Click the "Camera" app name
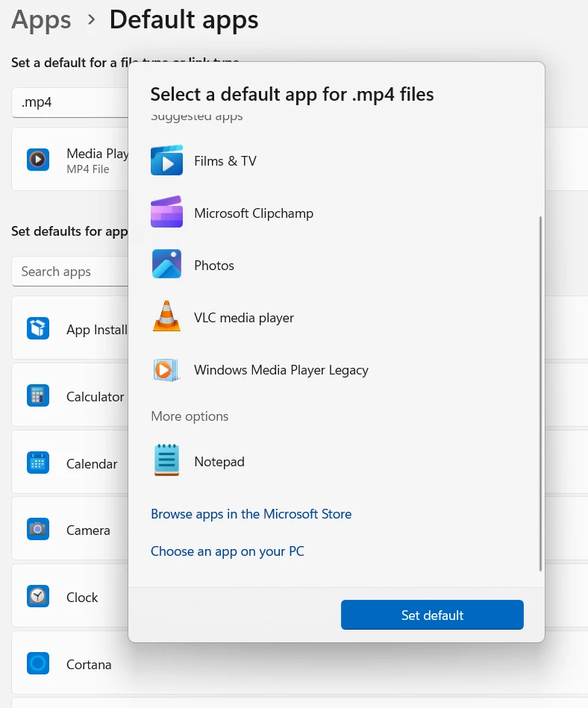Viewport: 588px width, 708px height. coord(88,530)
